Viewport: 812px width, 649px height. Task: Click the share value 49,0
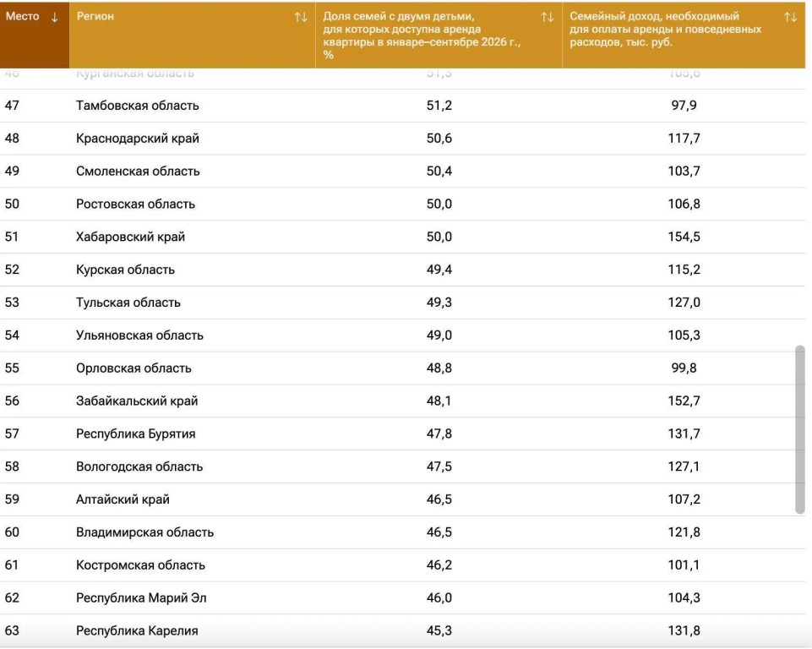point(439,335)
